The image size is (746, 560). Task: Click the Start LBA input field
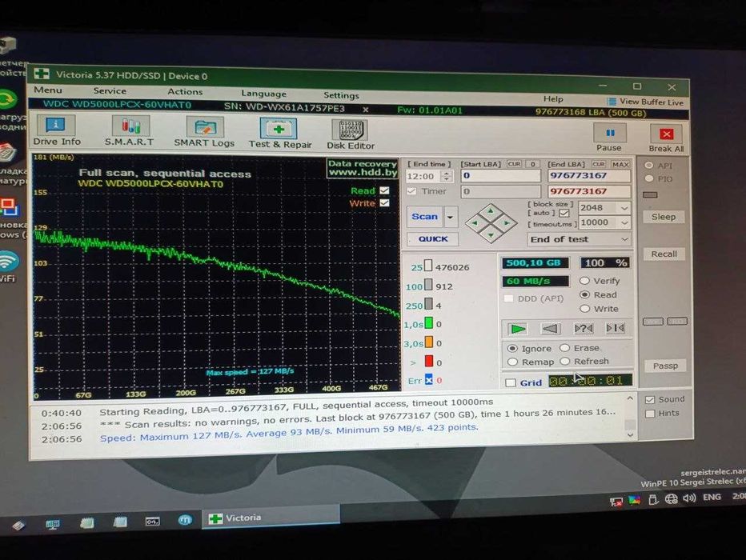[x=500, y=176]
